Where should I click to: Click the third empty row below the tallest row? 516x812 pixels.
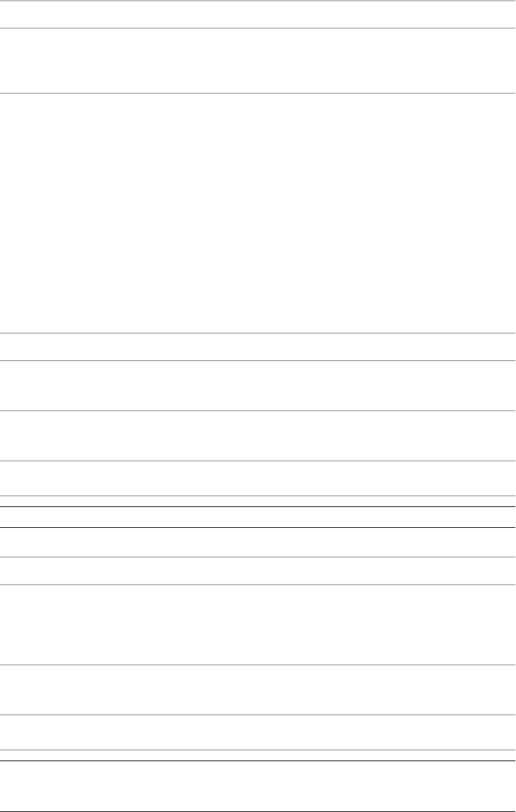(x=258, y=435)
